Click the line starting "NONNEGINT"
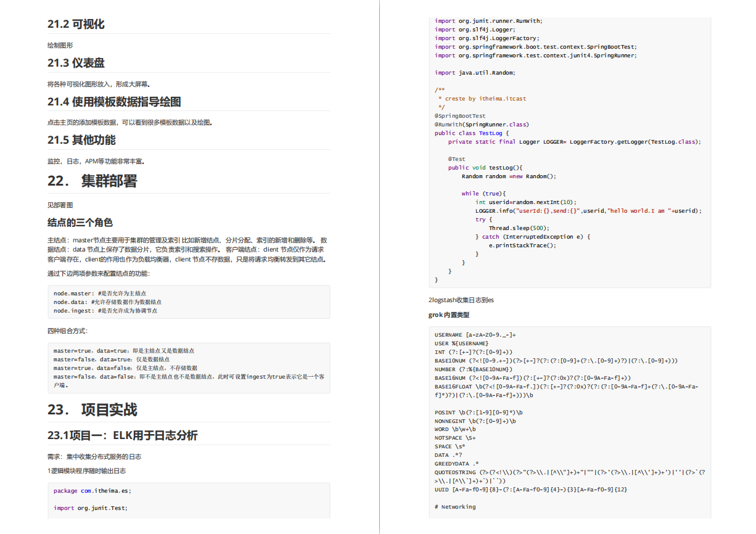The width and height of the screenshot is (756, 534). [475, 421]
